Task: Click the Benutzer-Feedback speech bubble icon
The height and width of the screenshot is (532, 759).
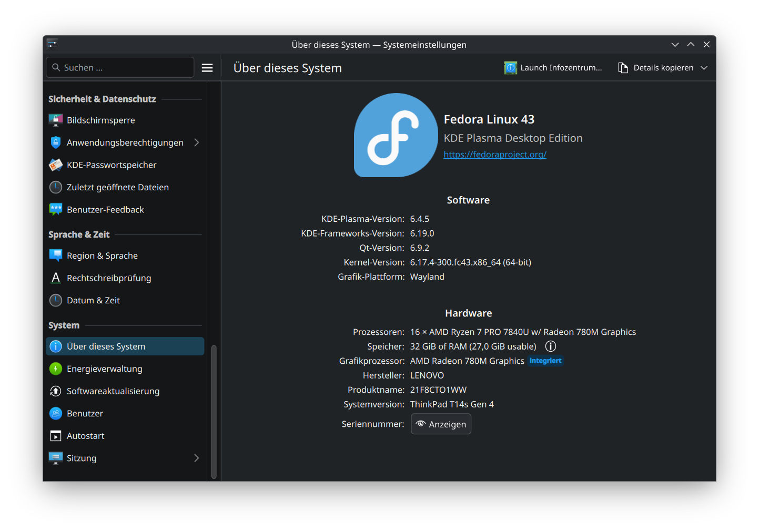Action: click(x=56, y=210)
